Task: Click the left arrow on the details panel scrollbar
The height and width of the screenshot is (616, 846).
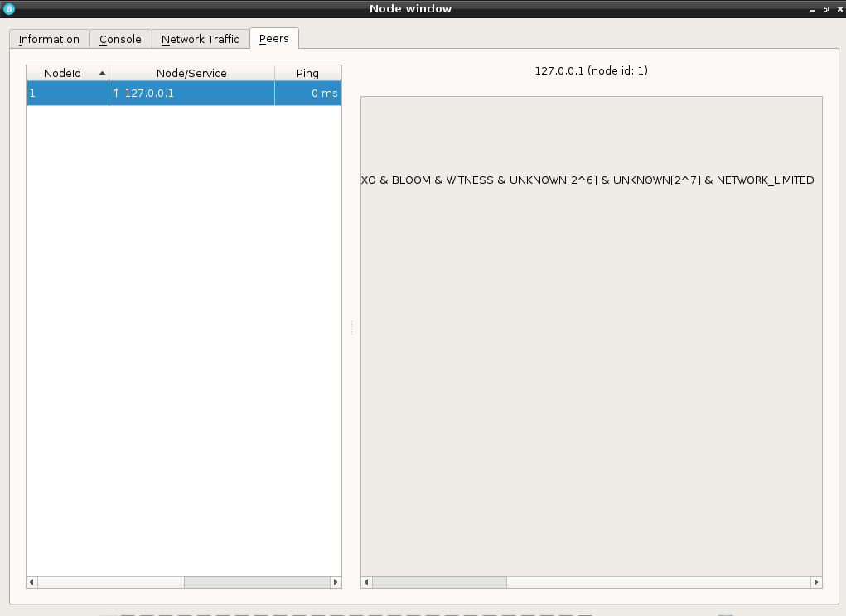Action: click(365, 582)
